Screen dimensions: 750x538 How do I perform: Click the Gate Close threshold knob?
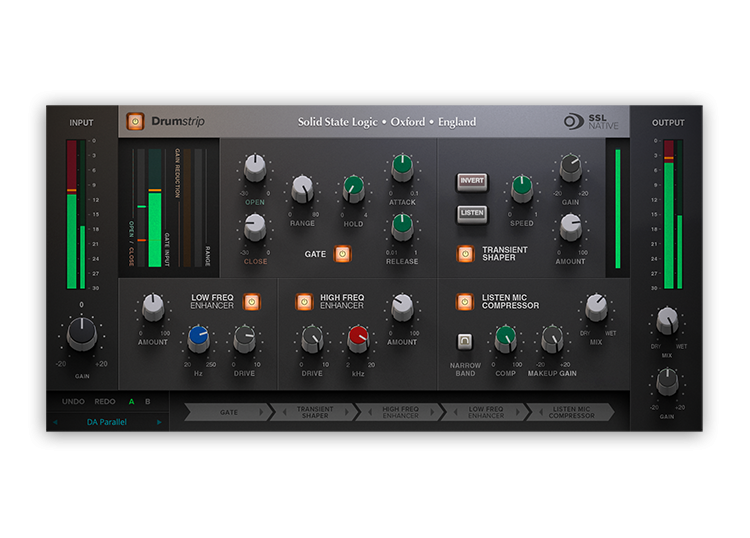click(x=255, y=227)
